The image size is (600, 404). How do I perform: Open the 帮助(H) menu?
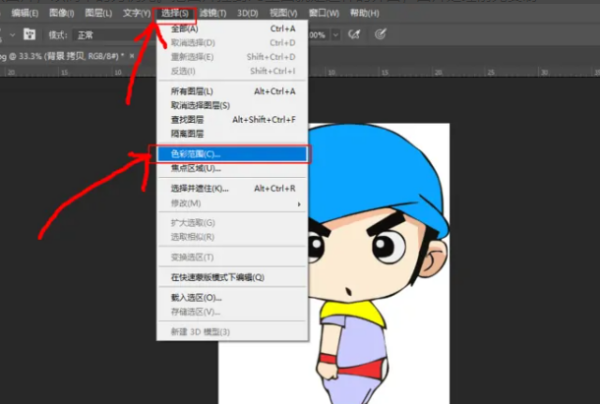tap(364, 13)
